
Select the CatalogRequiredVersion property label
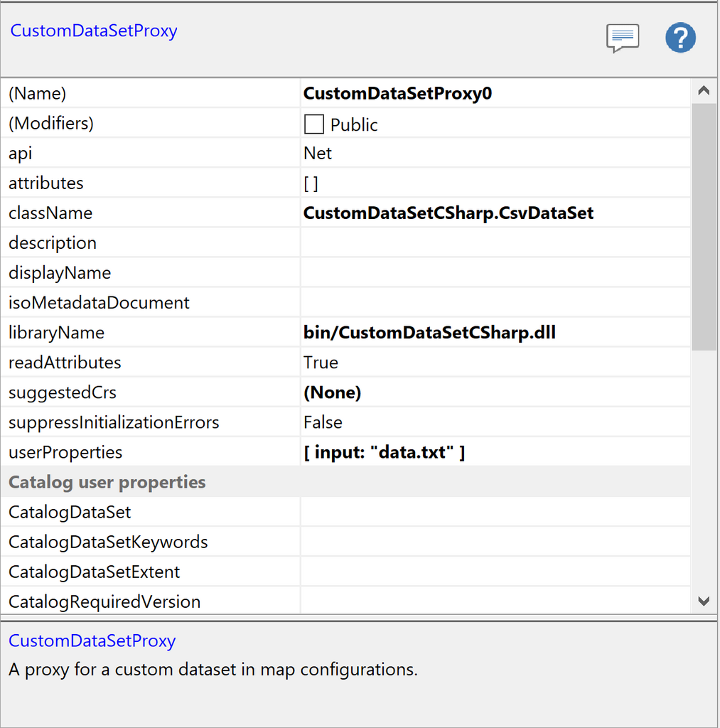104,601
